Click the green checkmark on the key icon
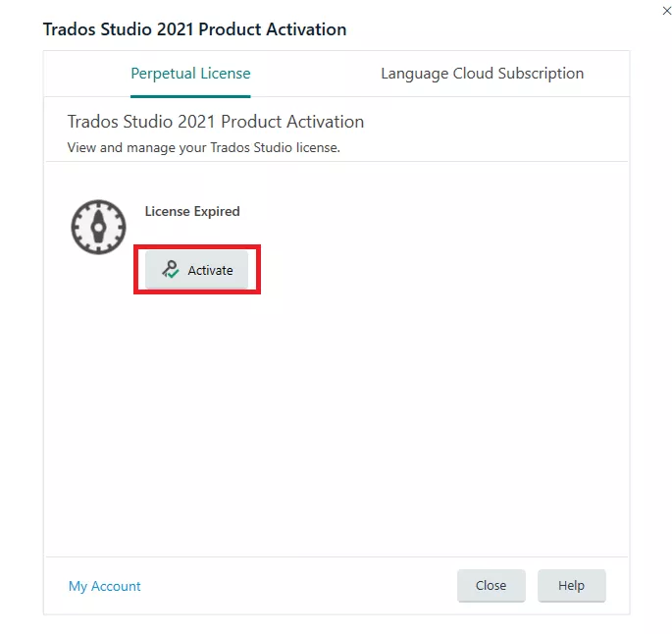 tap(173, 274)
